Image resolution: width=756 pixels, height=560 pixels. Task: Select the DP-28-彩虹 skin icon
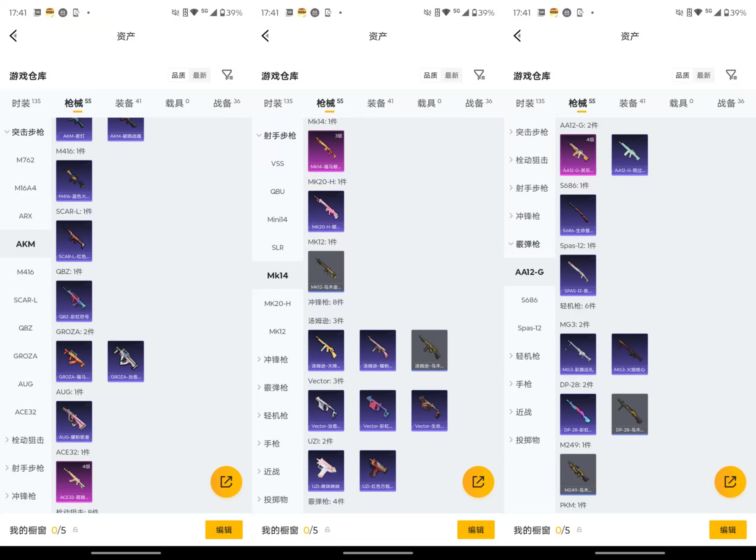[x=578, y=414]
